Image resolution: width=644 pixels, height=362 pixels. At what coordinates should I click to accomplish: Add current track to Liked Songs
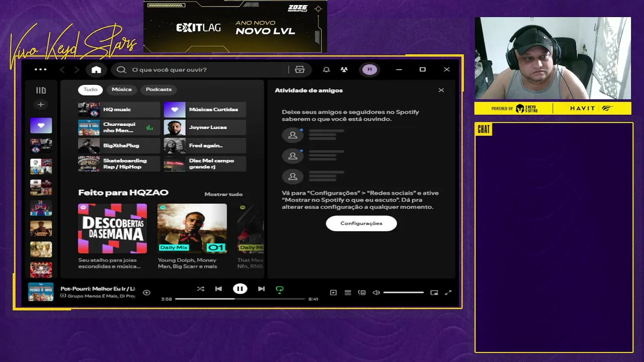pos(146,293)
